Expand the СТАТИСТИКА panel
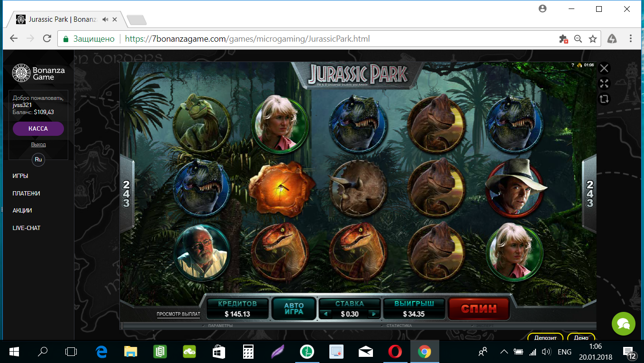This screenshot has width=644, height=363. [x=399, y=326]
